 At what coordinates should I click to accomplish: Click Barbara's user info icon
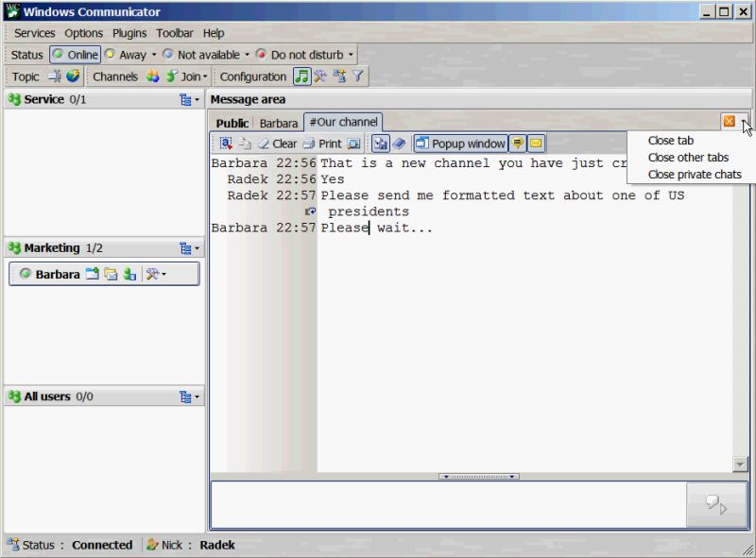(131, 274)
